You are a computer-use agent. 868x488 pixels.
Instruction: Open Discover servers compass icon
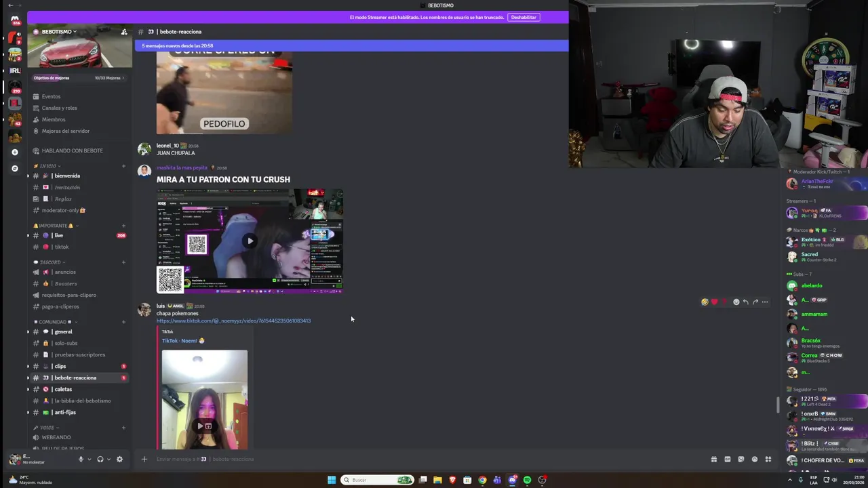point(14,168)
